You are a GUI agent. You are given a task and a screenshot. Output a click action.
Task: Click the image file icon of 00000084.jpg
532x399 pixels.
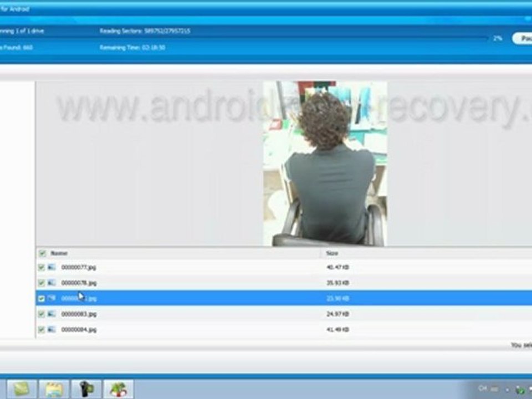pyautogui.click(x=52, y=329)
